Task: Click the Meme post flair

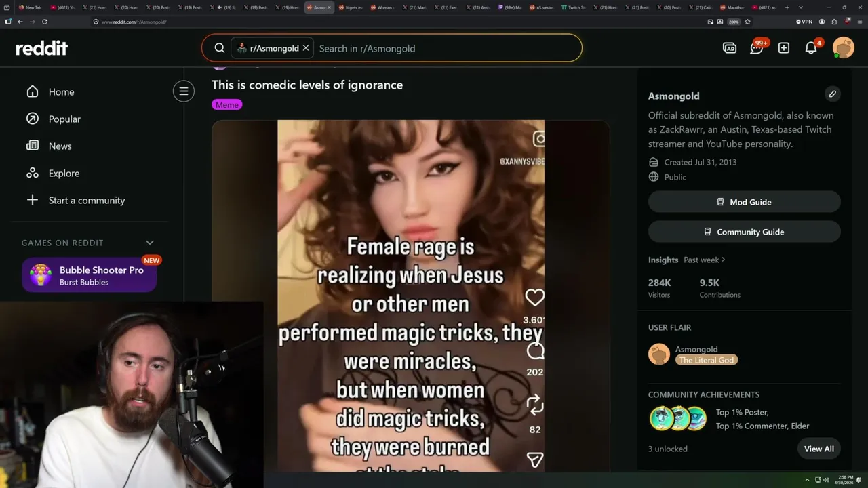Action: tap(226, 104)
